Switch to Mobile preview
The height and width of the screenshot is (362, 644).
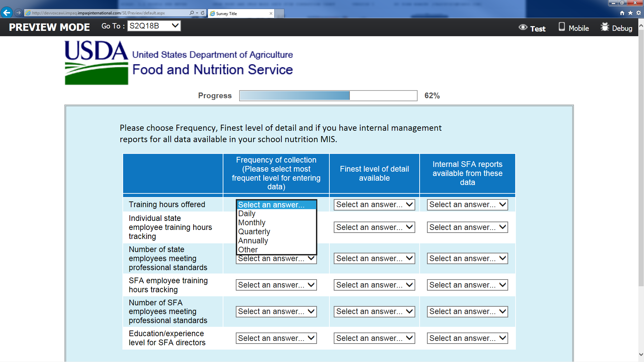[x=574, y=27]
